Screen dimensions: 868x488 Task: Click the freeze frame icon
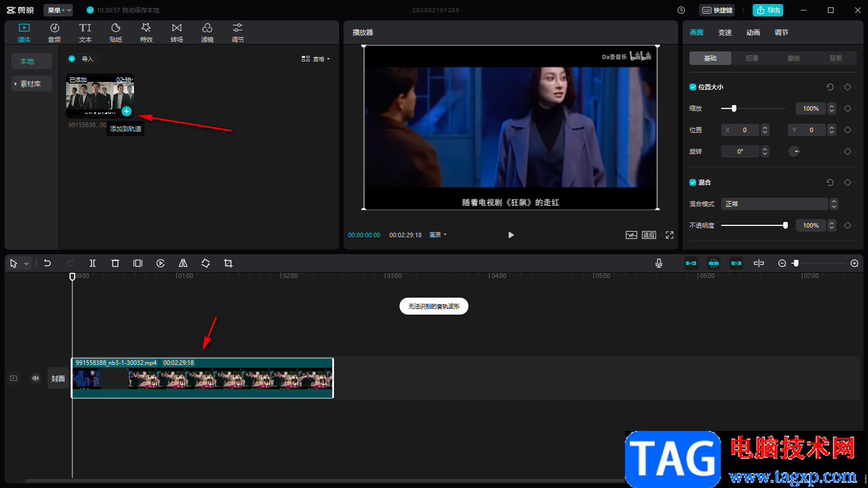(x=138, y=263)
